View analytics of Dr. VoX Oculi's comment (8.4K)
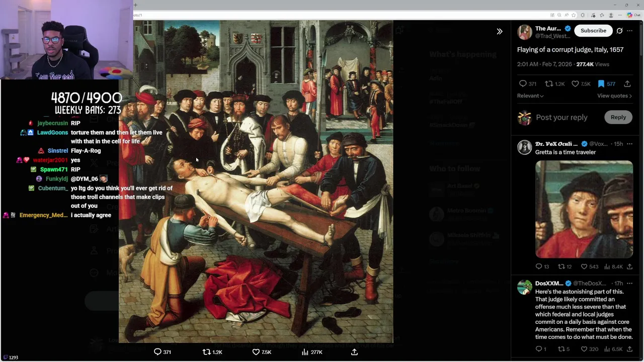This screenshot has width=644, height=362. click(607, 266)
